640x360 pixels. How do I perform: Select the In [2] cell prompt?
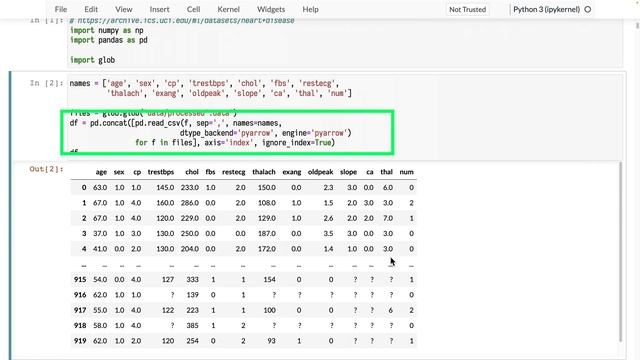pos(47,83)
